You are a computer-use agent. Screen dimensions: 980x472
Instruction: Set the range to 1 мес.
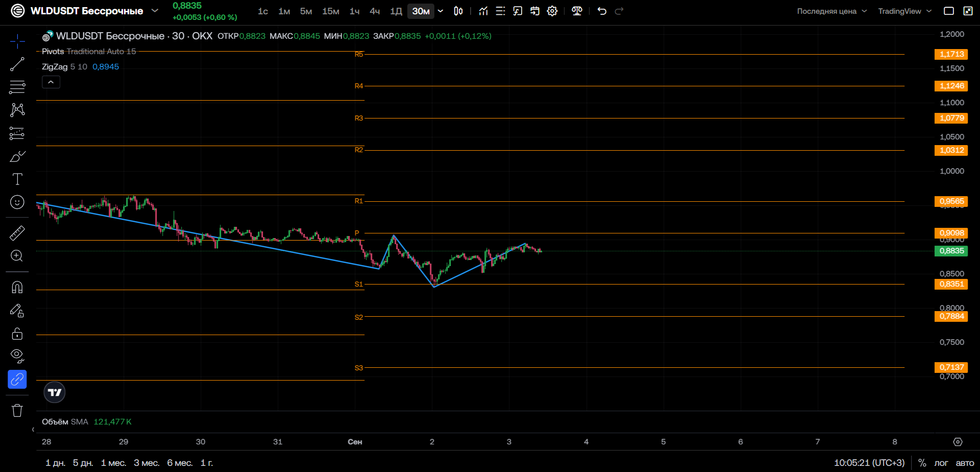(x=113, y=463)
